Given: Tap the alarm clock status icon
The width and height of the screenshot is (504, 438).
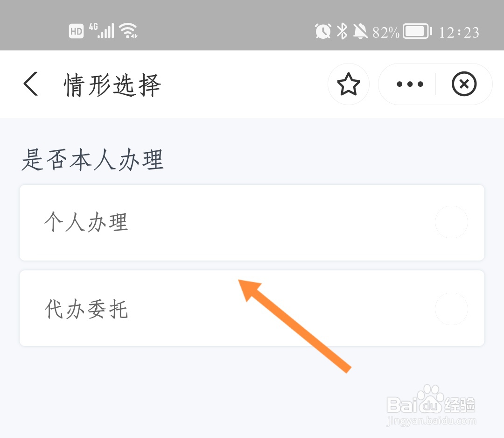Looking at the screenshot, I should pyautogui.click(x=323, y=31).
